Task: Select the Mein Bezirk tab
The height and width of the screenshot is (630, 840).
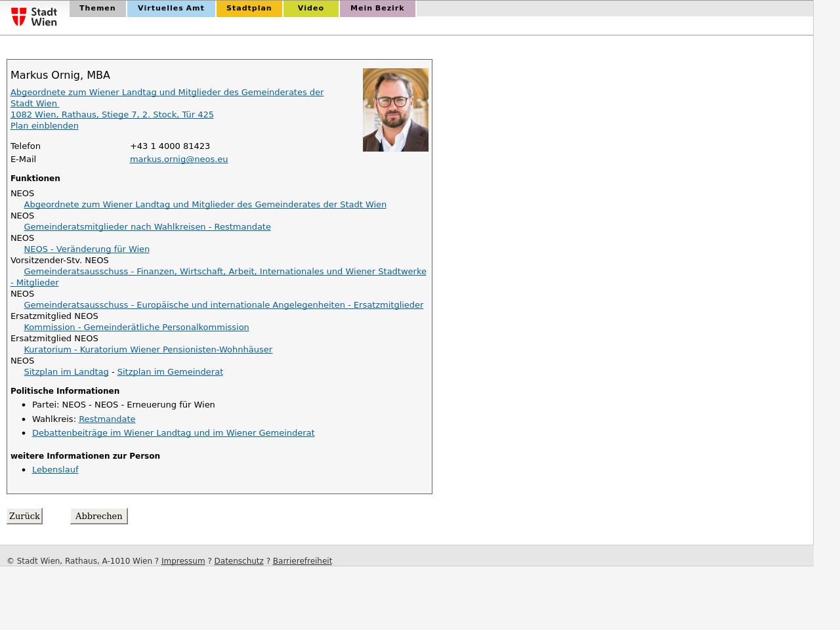Action: click(377, 9)
